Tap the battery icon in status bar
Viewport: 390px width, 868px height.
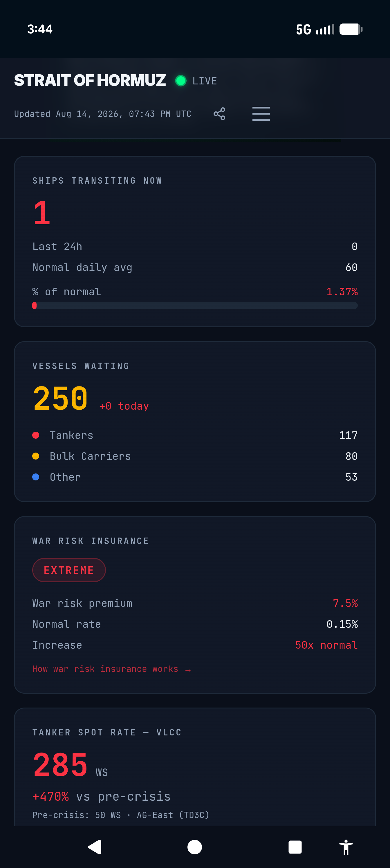351,29
